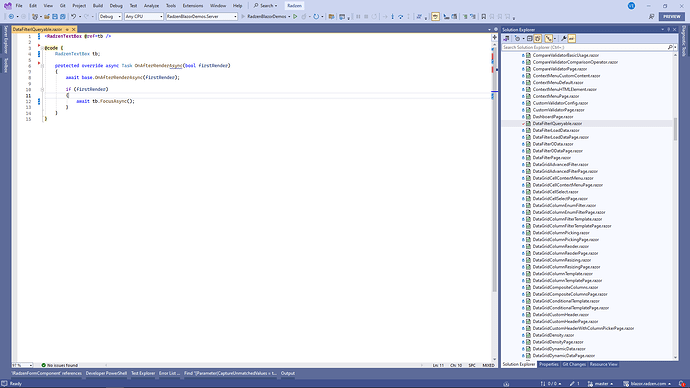Image resolution: width=690 pixels, height=388 pixels.
Task: Select DataFilterPage.razor in Solution Explorer
Action: [x=551, y=157]
